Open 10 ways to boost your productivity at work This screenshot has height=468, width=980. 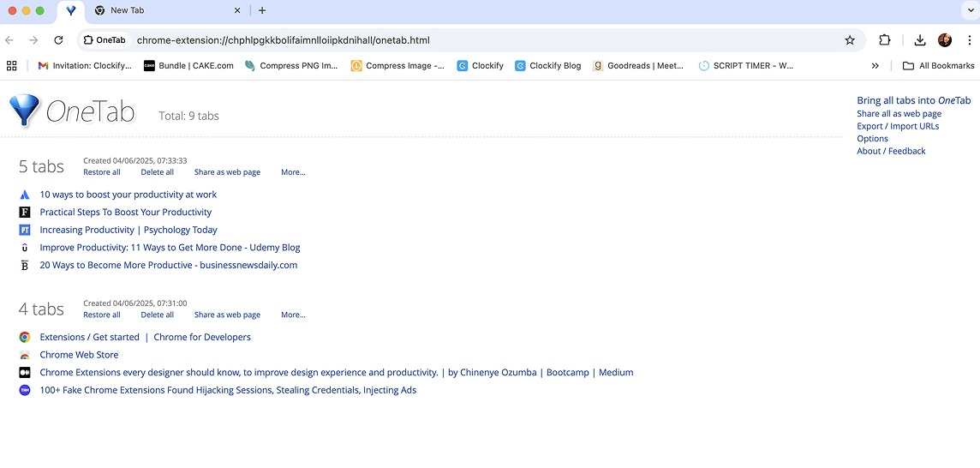click(128, 195)
